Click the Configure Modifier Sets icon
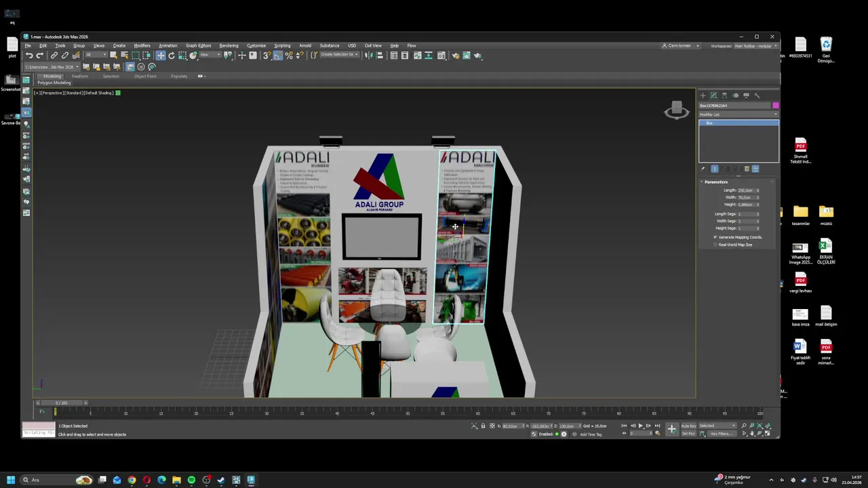This screenshot has height=488, width=868. (755, 169)
